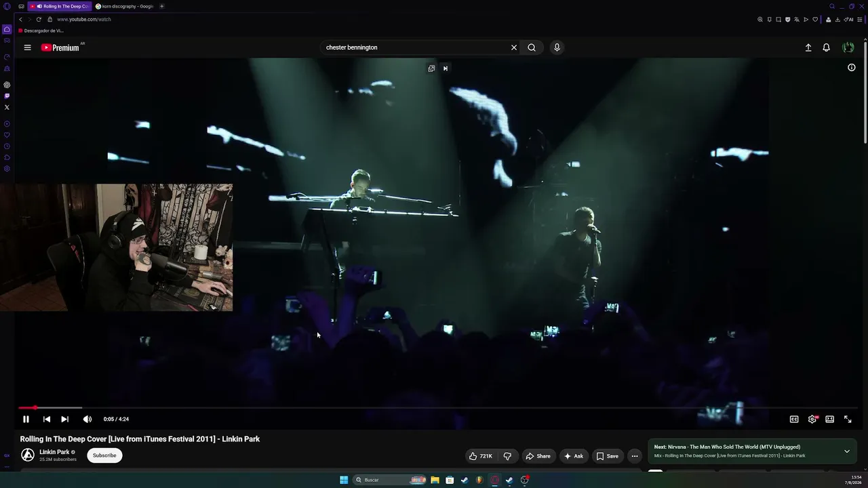Skip to previous video
The image size is (868, 488).
click(46, 419)
